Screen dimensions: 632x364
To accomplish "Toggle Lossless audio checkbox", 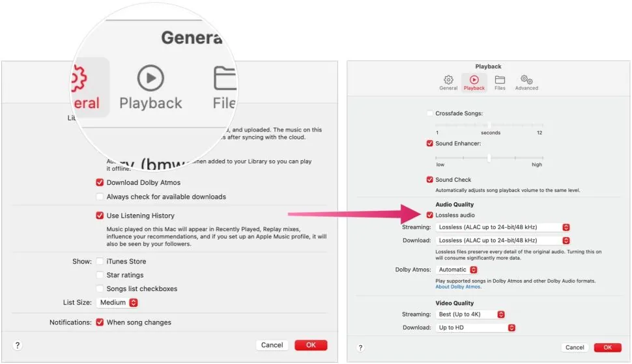I will point(429,215).
